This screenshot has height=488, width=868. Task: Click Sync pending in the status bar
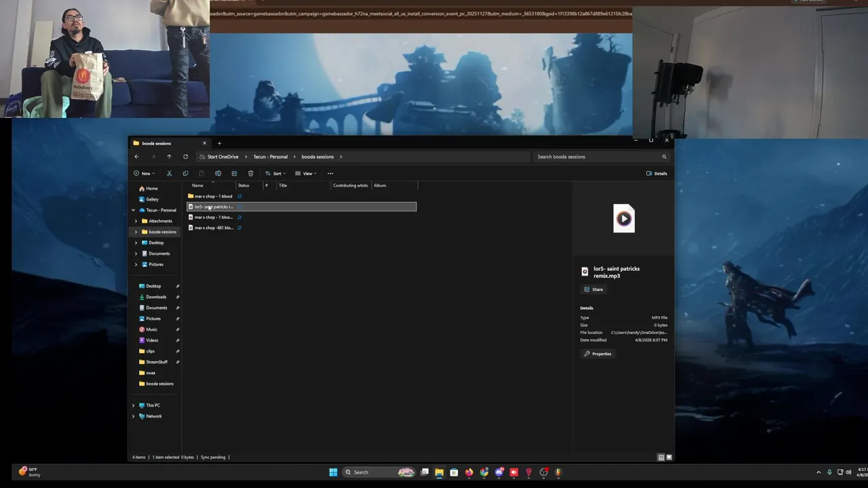pos(213,457)
